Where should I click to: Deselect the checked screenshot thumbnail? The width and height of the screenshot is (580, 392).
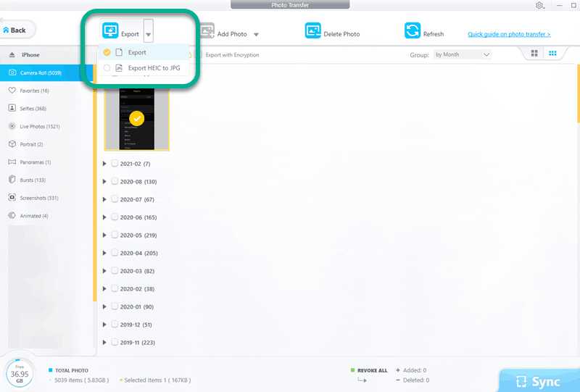[137, 118]
